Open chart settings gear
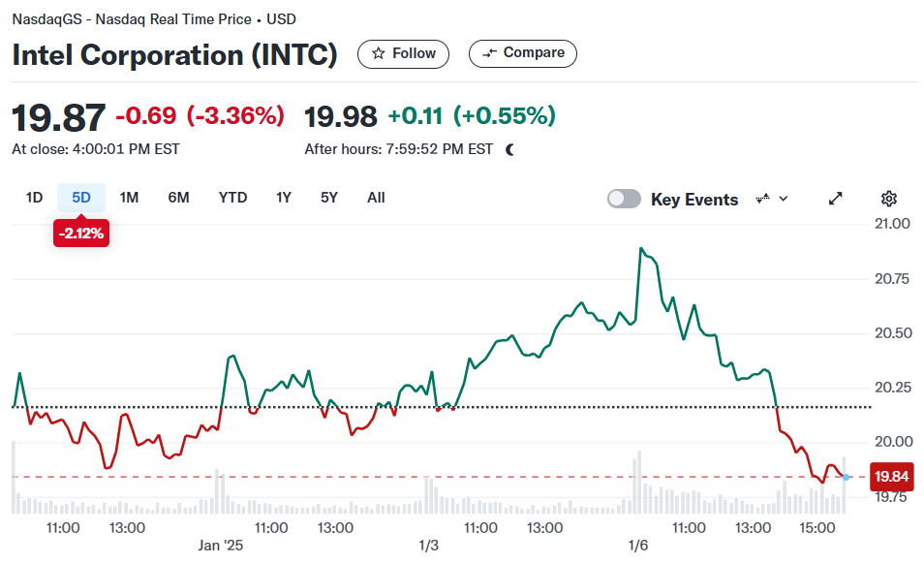Screen dimensions: 924x564 888,199
